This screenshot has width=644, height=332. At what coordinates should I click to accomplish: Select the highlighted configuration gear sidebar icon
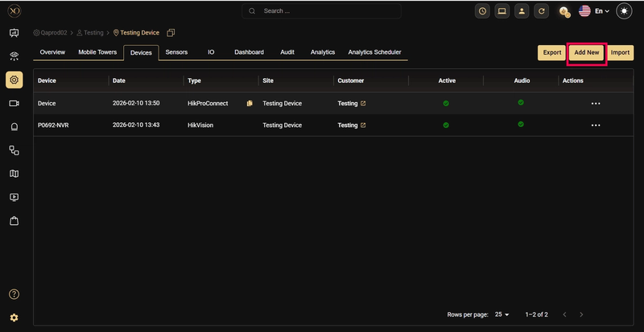click(14, 80)
